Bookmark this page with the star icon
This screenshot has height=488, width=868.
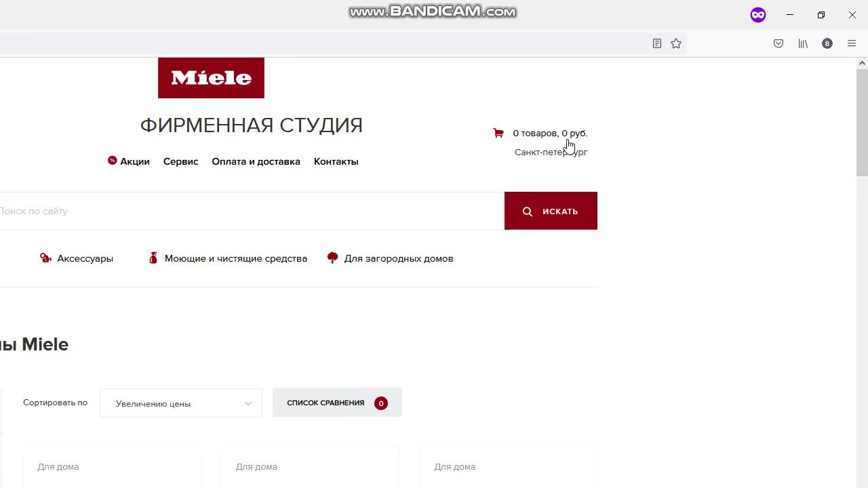tap(676, 43)
